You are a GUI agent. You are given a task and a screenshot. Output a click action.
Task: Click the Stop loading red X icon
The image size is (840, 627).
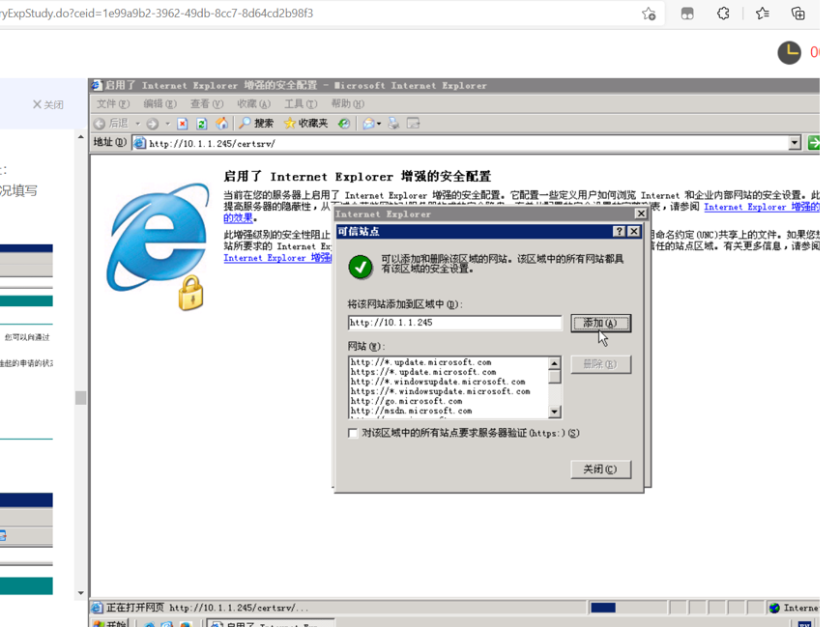coord(183,124)
